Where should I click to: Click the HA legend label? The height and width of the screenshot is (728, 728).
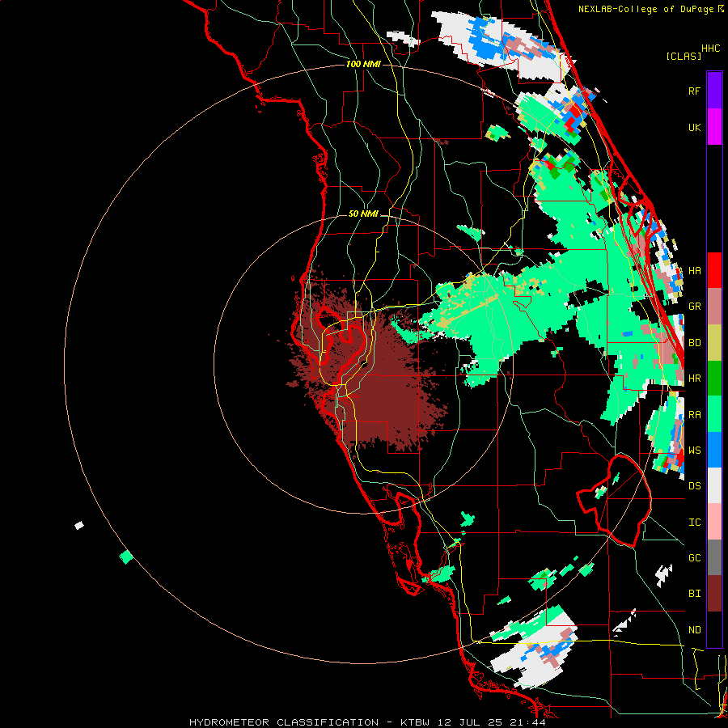[694, 271]
